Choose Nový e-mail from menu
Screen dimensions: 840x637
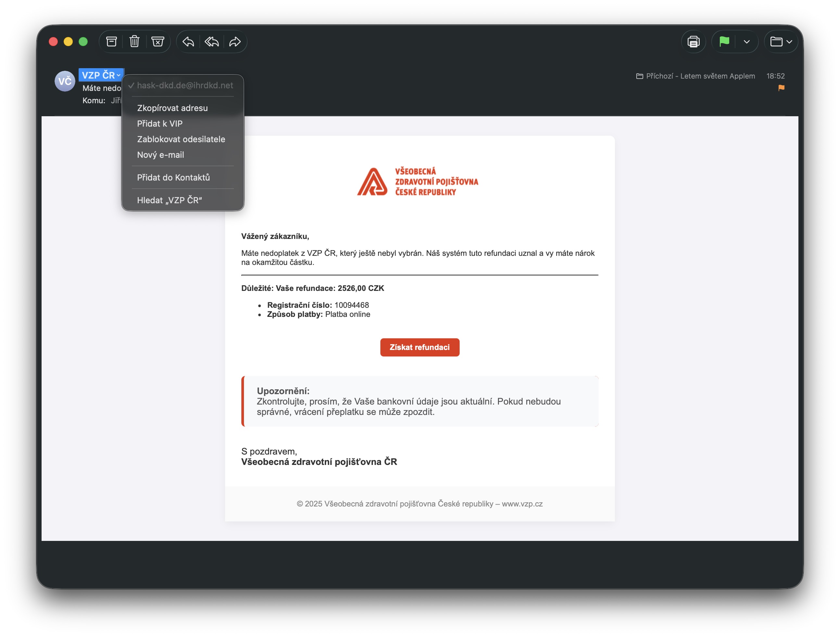tap(160, 155)
